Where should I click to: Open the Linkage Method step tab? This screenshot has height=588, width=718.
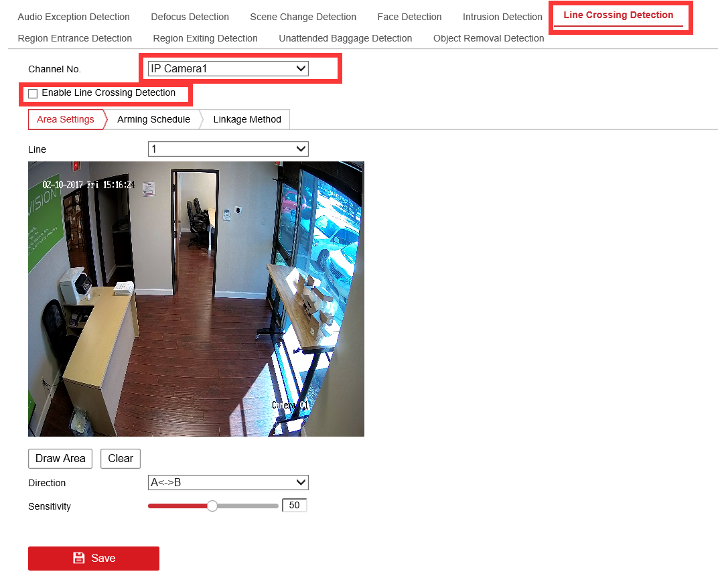tap(246, 119)
